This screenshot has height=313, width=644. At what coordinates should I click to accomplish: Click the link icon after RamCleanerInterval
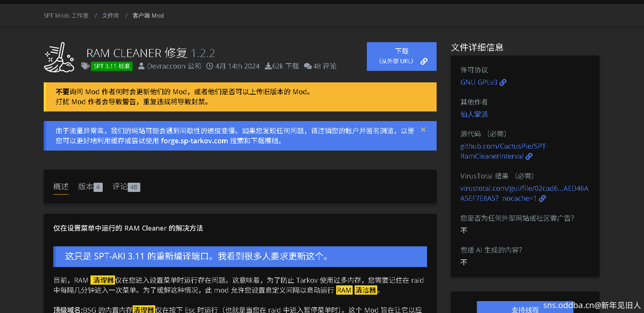pos(529,156)
